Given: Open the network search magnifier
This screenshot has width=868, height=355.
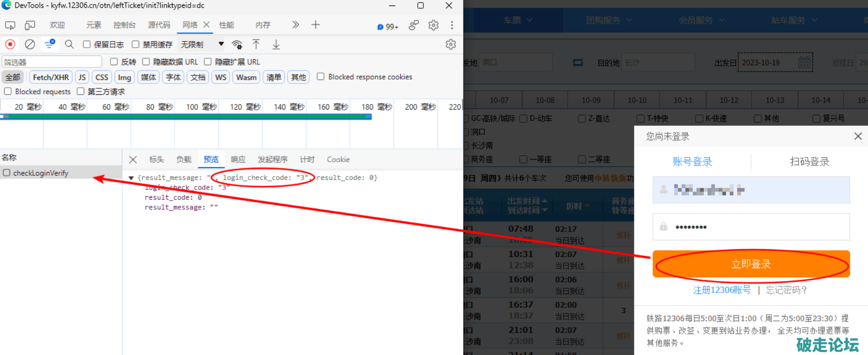Looking at the screenshot, I should (x=69, y=44).
